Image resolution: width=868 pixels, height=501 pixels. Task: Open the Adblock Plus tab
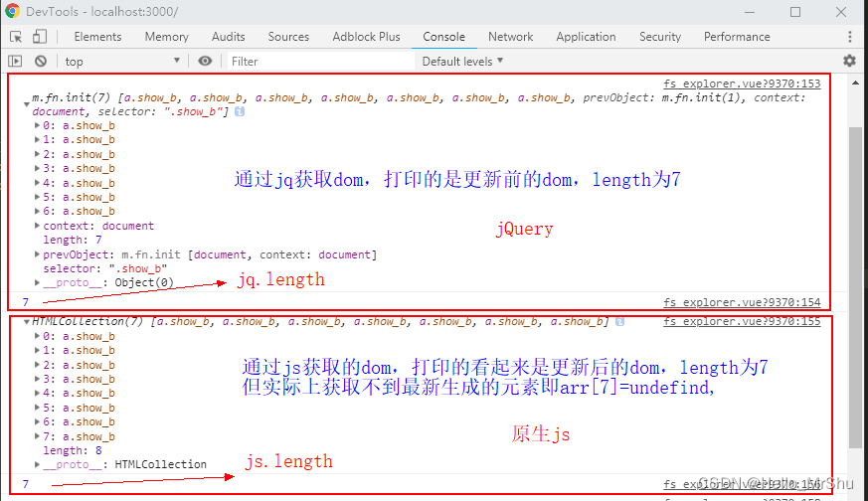click(x=366, y=37)
